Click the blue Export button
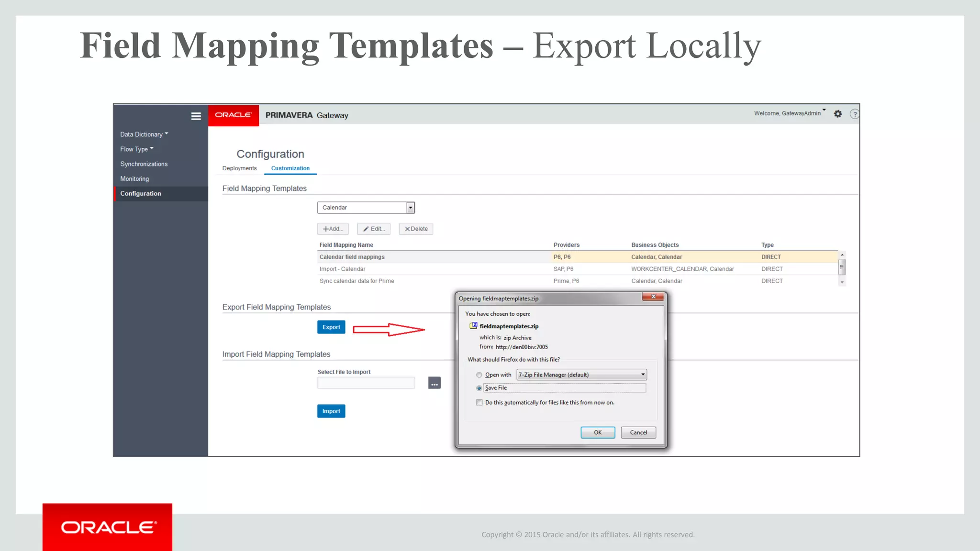The image size is (980, 551). [331, 327]
